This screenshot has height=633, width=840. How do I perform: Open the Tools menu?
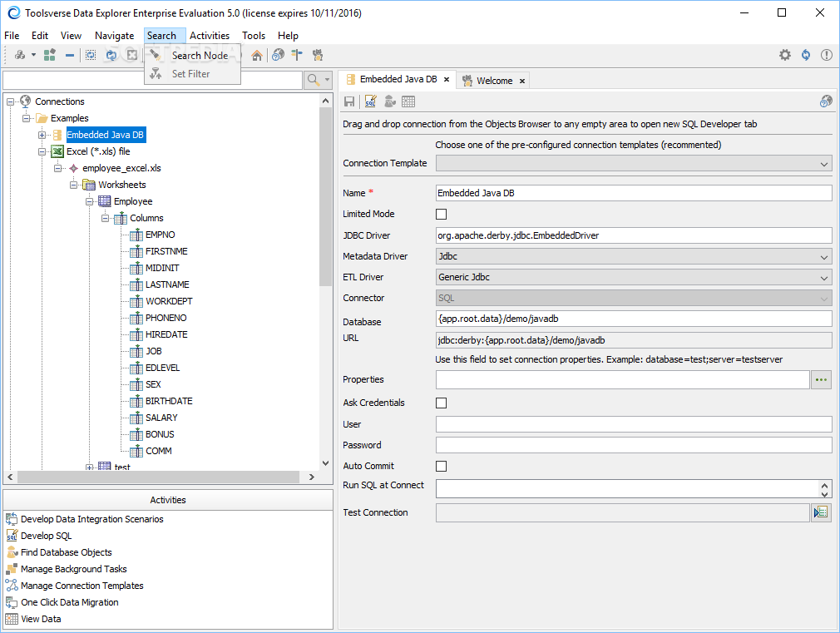click(254, 36)
